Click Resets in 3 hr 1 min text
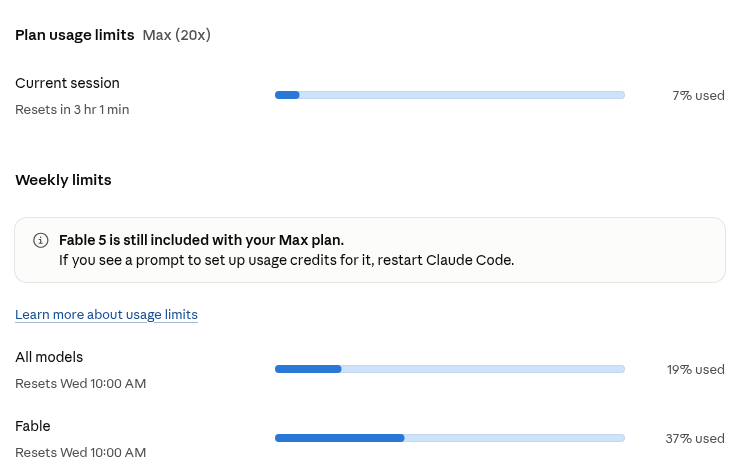Image resolution: width=741 pixels, height=469 pixels. pyautogui.click(x=72, y=110)
